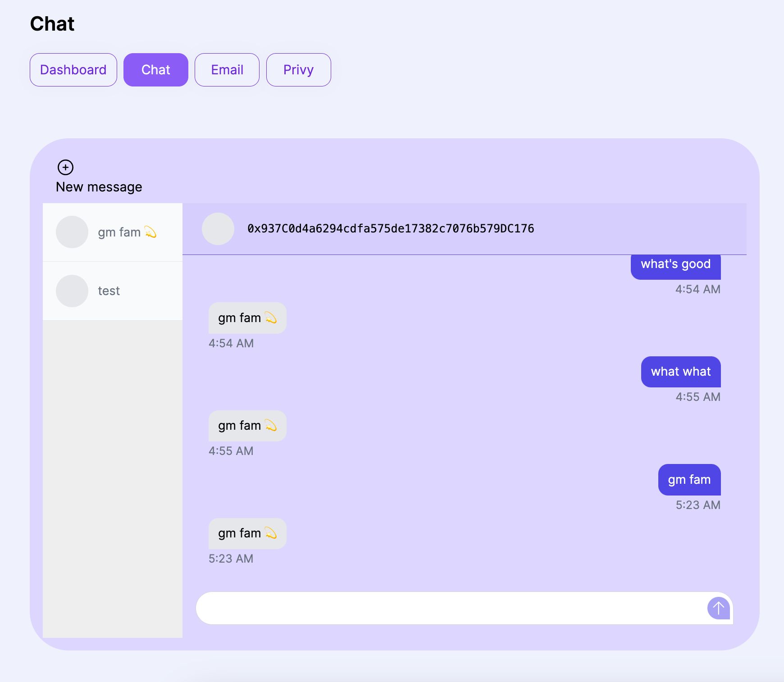Click the 5:23 AM timestamp under sent 'gm fam'
The image size is (784, 682).
tap(698, 505)
